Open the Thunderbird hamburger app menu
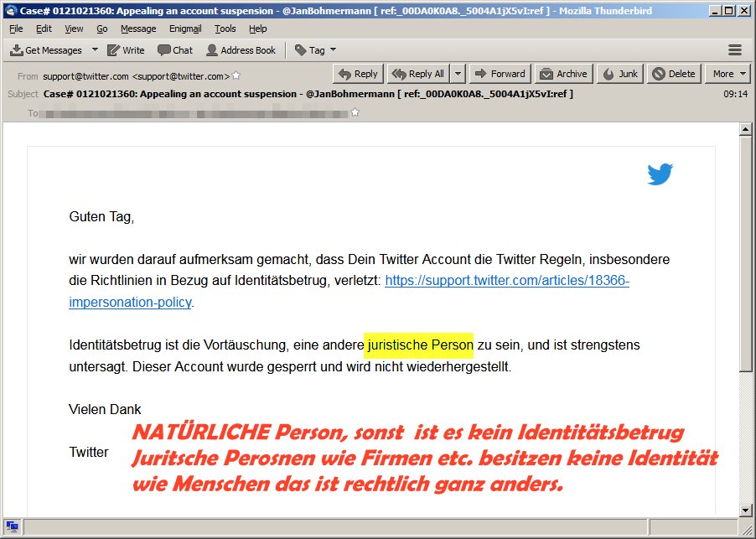 click(x=735, y=49)
